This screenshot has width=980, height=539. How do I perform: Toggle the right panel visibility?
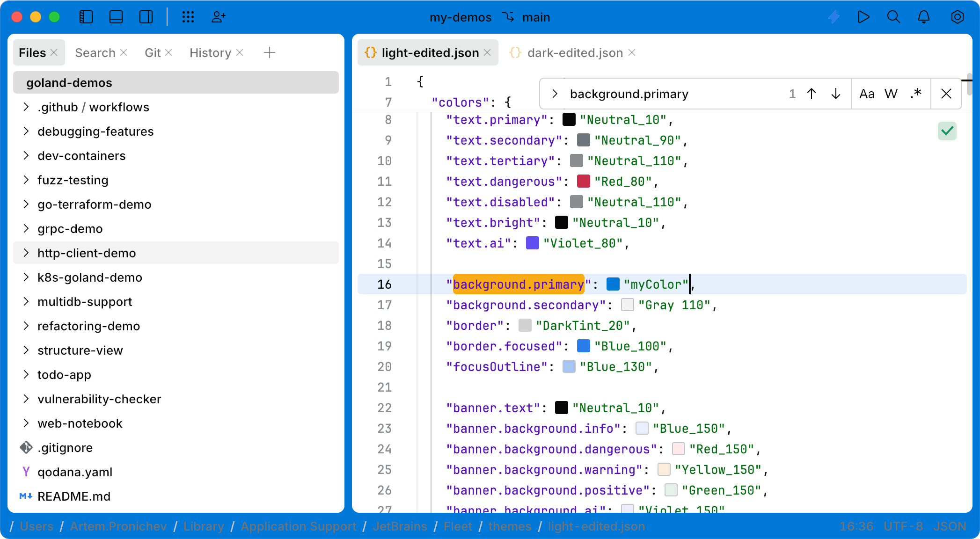[146, 17]
